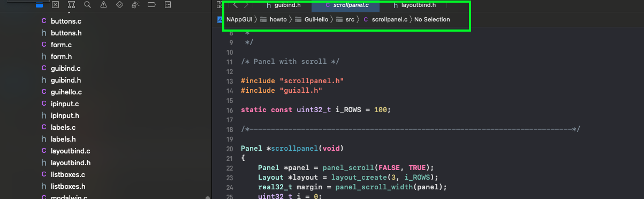Open the Issue navigator warning icon
This screenshot has width=644, height=199.
point(103,4)
